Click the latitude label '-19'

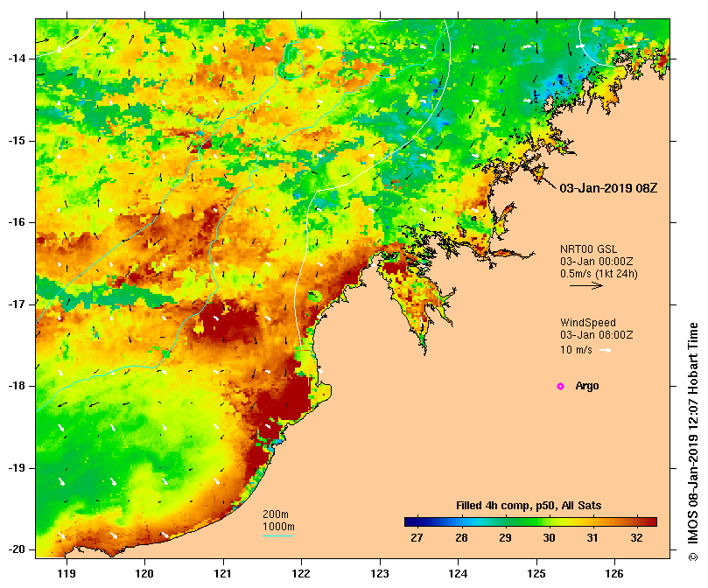click(17, 468)
